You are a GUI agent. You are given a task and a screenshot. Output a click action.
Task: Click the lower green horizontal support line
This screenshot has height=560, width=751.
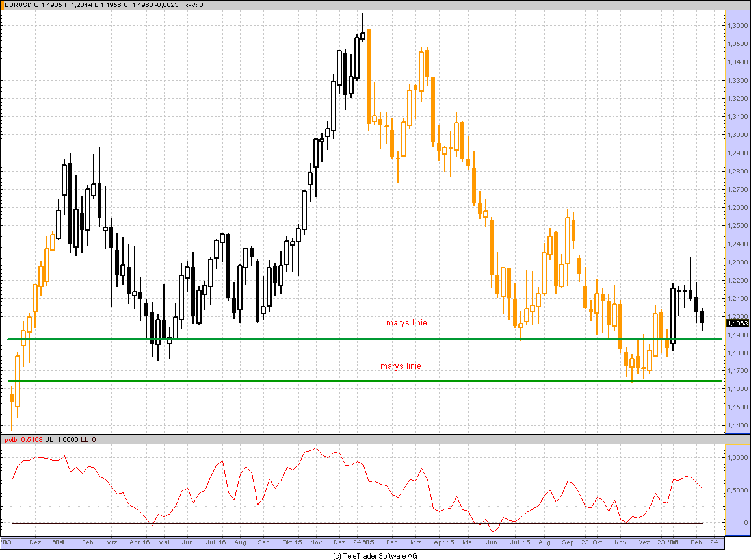(325, 381)
